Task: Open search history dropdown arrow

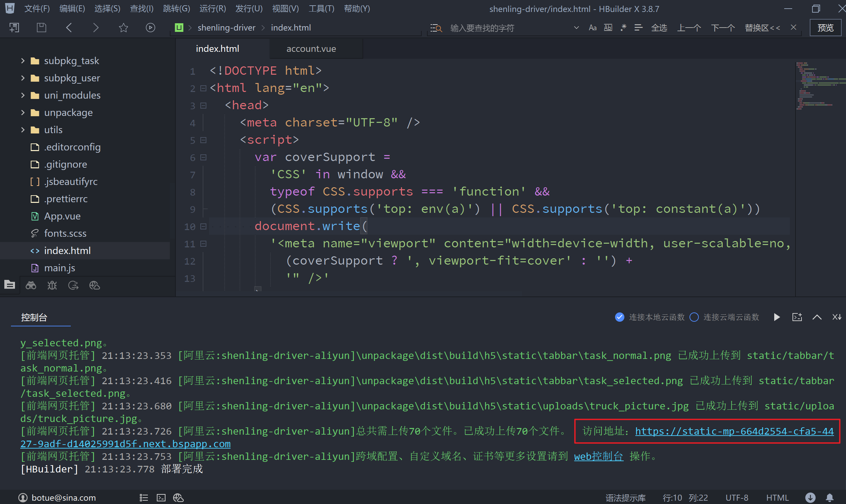Action: coord(576,28)
